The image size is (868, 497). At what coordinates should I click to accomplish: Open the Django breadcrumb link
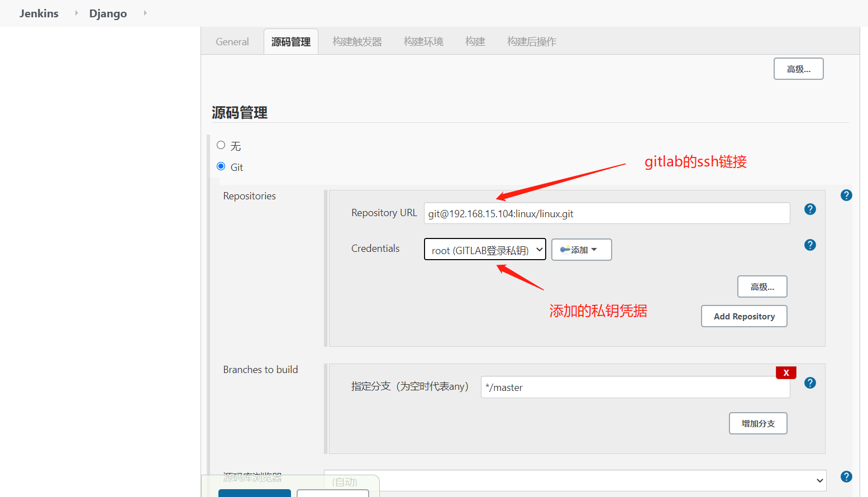108,13
